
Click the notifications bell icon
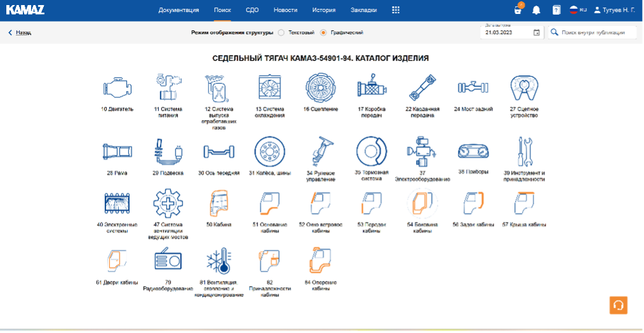tap(536, 10)
